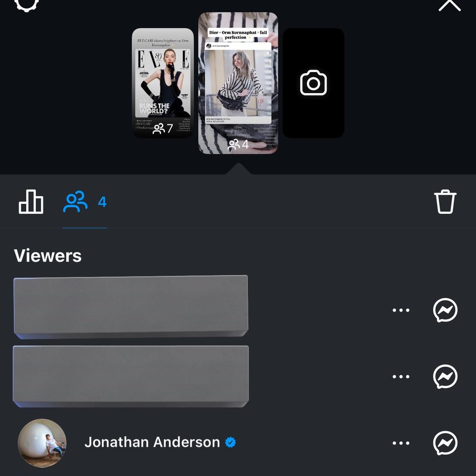Open more options for Jonathan Anderson
Image resolution: width=476 pixels, height=476 pixels.
pyautogui.click(x=401, y=443)
